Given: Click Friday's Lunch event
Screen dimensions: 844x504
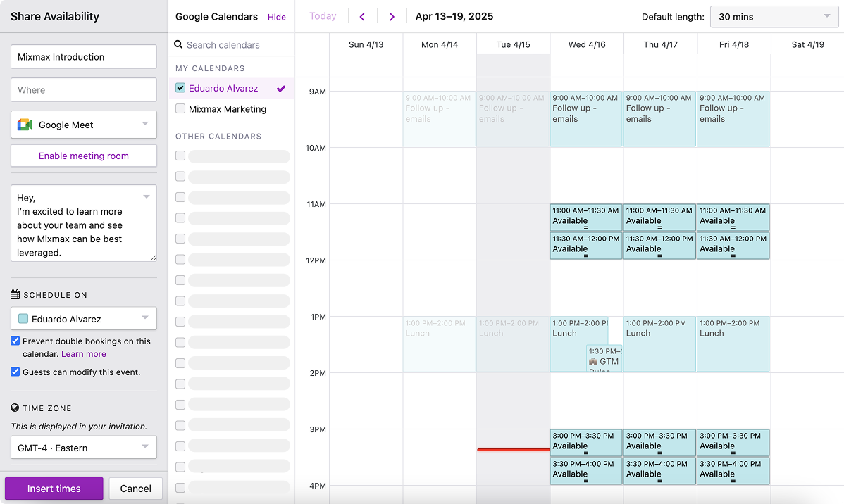Looking at the screenshot, I should click(733, 344).
